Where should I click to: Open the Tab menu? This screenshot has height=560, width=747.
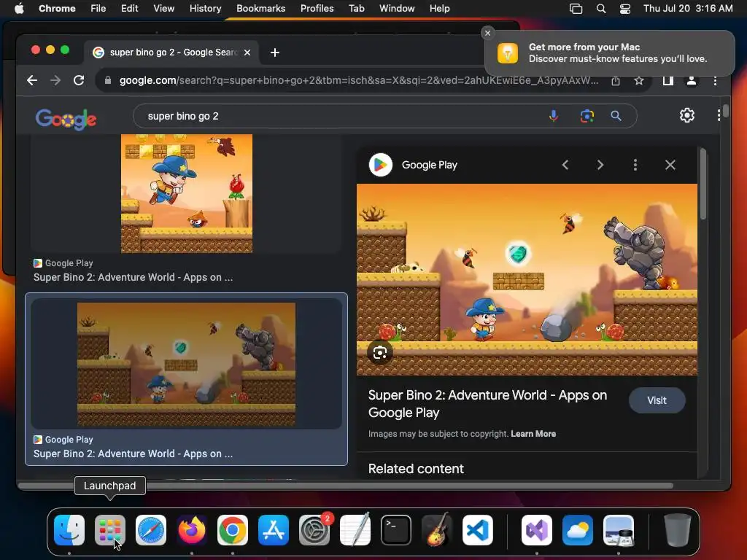(356, 8)
